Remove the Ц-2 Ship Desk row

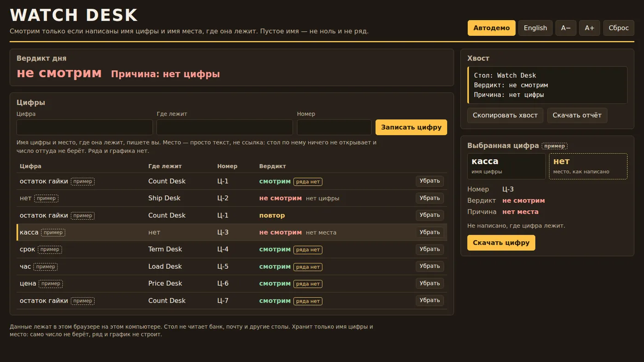click(430, 198)
